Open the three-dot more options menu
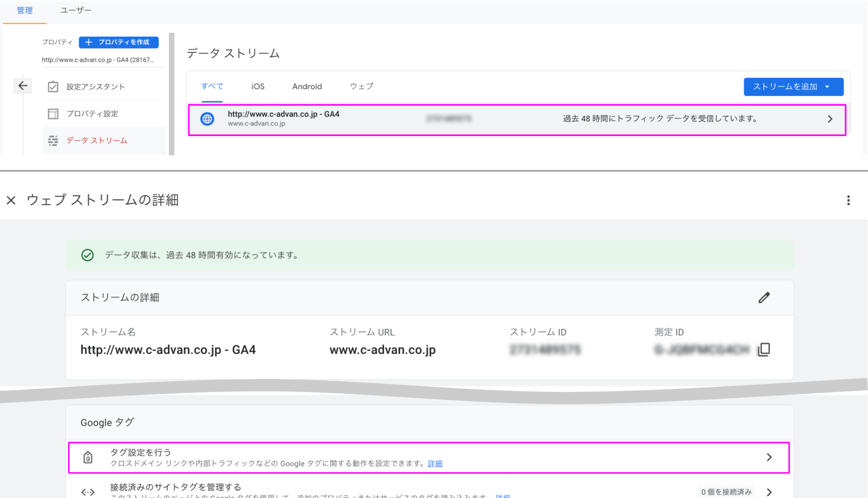 pos(848,200)
